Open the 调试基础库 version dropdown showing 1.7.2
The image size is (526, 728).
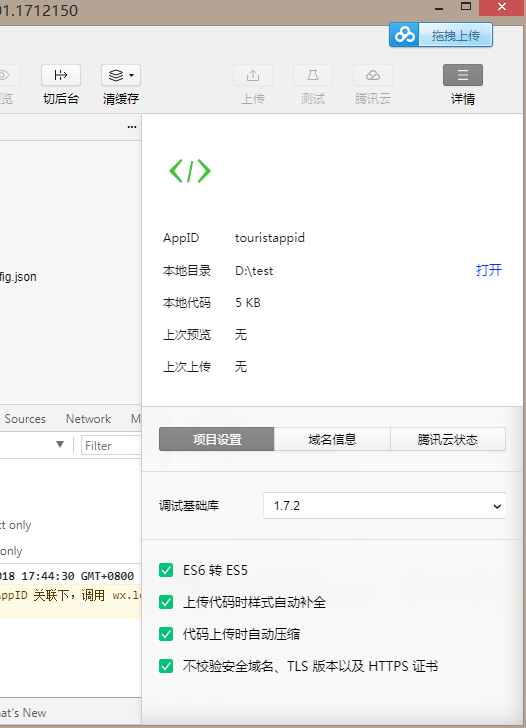tap(384, 506)
